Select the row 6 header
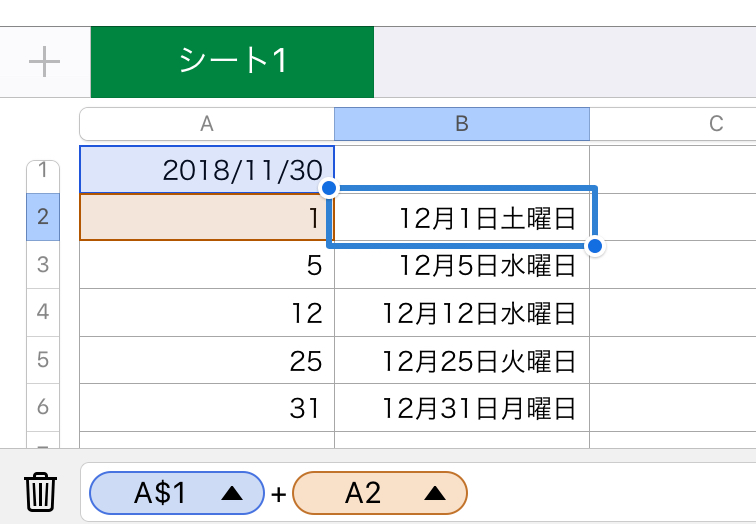The height and width of the screenshot is (524, 756). coord(42,408)
